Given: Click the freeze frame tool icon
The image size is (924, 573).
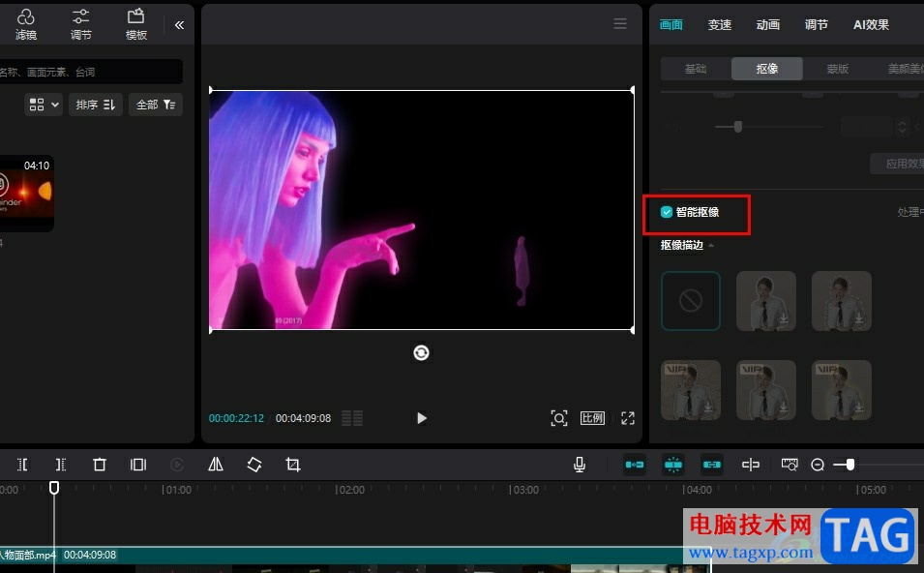Looking at the screenshot, I should [x=138, y=465].
